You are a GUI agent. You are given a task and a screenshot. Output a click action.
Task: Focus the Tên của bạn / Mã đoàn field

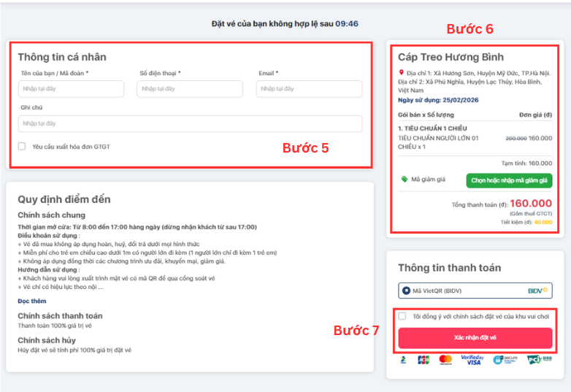tap(71, 89)
